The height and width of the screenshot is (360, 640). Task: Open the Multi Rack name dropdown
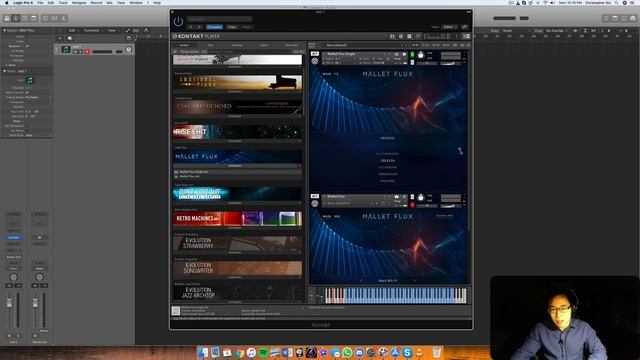[364, 45]
